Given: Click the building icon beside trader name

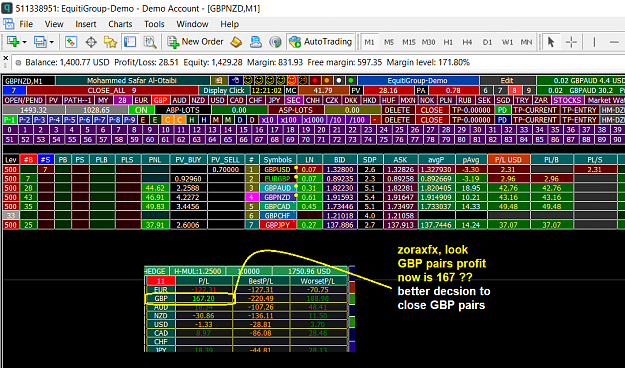Looking at the screenshot, I should pyautogui.click(x=220, y=81).
